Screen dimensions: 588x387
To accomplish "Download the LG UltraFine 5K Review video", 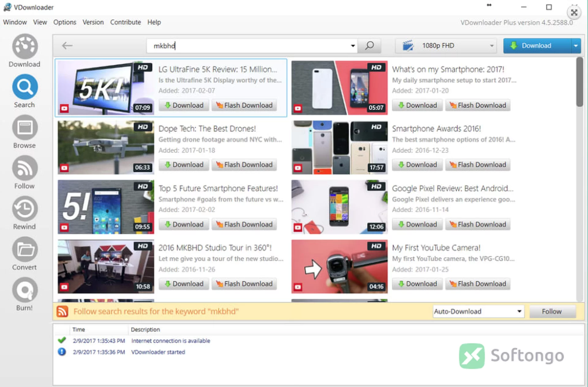I will [x=184, y=105].
